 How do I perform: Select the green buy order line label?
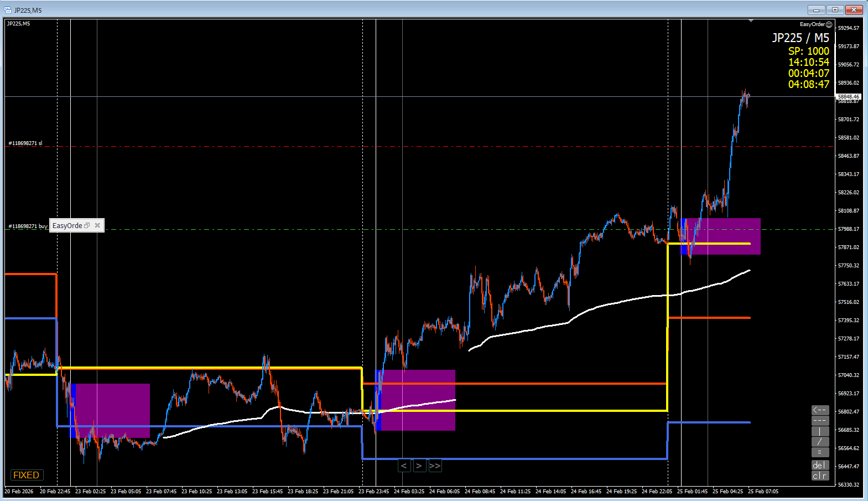pos(28,226)
